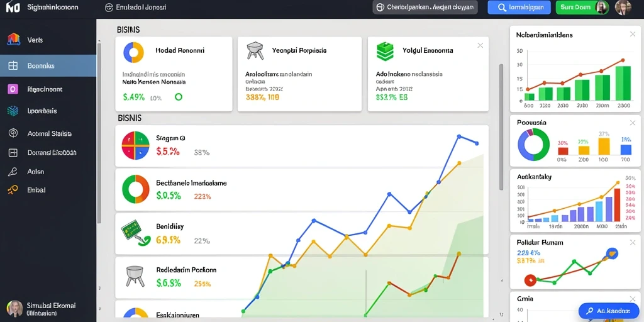Open the purple Rigacinonnt sidebar icon
Image resolution: width=644 pixels, height=322 pixels.
pos(13,89)
